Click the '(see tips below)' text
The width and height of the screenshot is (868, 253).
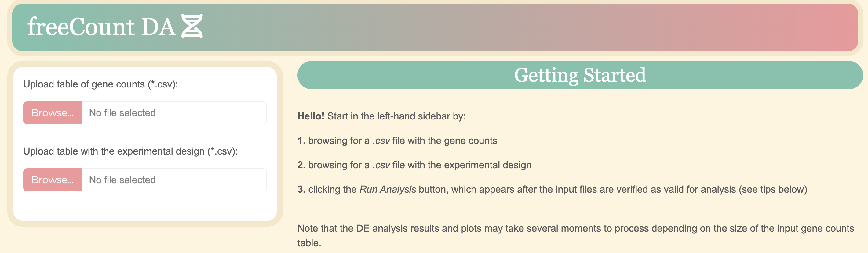pos(773,189)
